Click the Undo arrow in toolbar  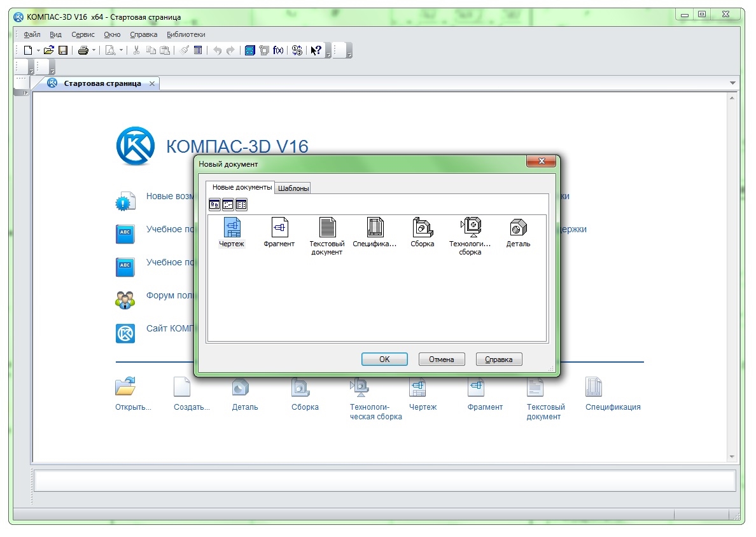click(218, 50)
